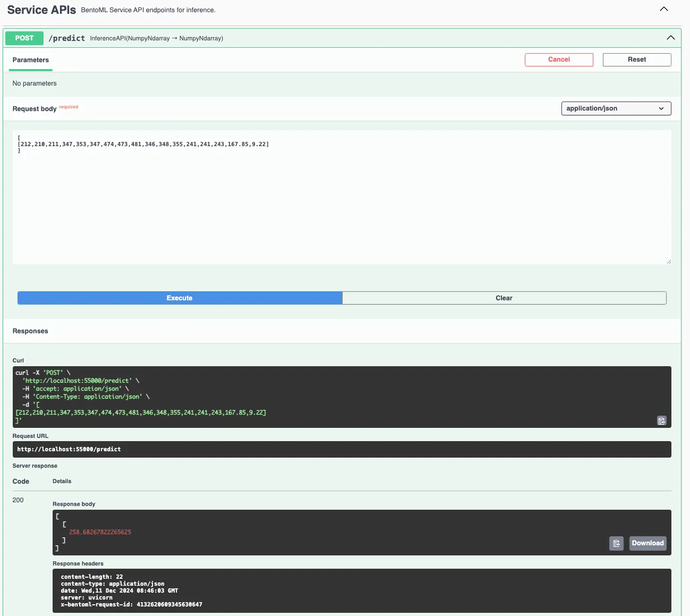Click the 'Content-Type: application/json' curl line
Screen dimensions: 690x616
86,396
